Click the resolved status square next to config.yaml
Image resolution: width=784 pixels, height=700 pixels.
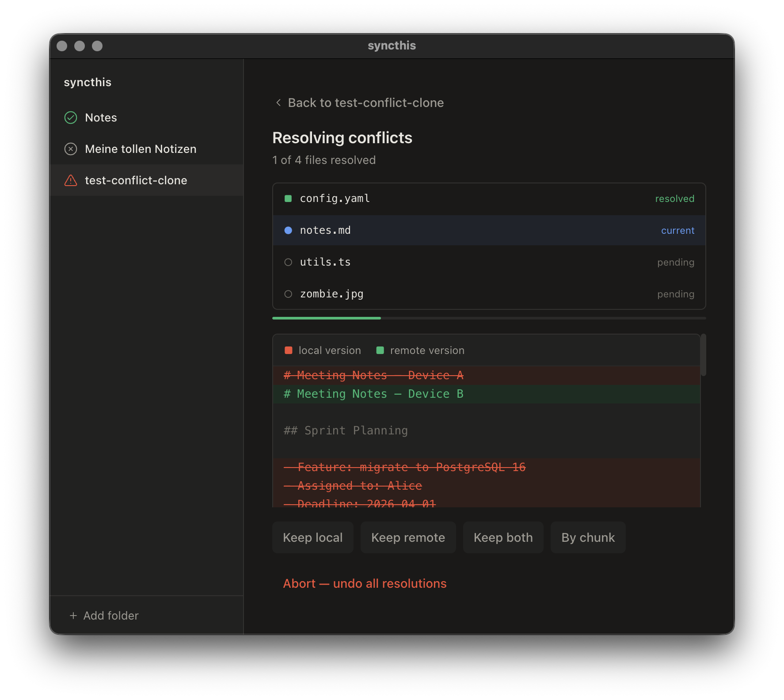(x=288, y=198)
